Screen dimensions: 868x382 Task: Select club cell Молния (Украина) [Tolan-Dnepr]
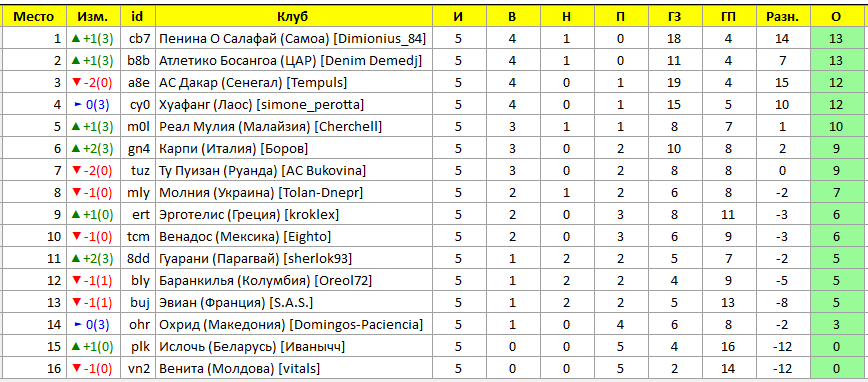tap(292, 193)
